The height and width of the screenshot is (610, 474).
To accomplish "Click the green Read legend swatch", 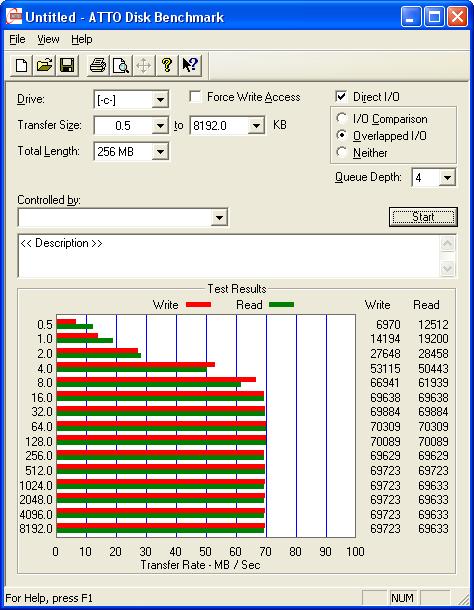I will point(281,304).
